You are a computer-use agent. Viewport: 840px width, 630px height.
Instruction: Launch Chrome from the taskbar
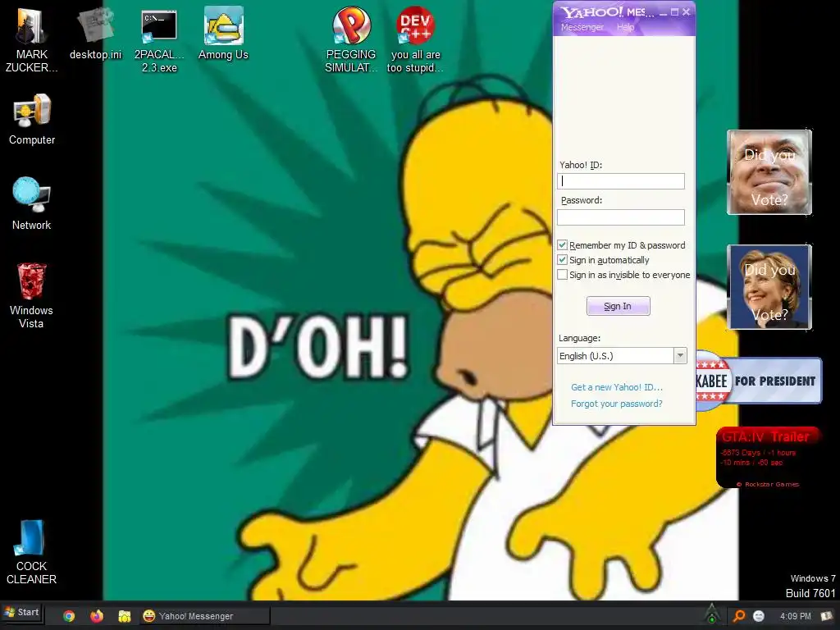pos(69,616)
